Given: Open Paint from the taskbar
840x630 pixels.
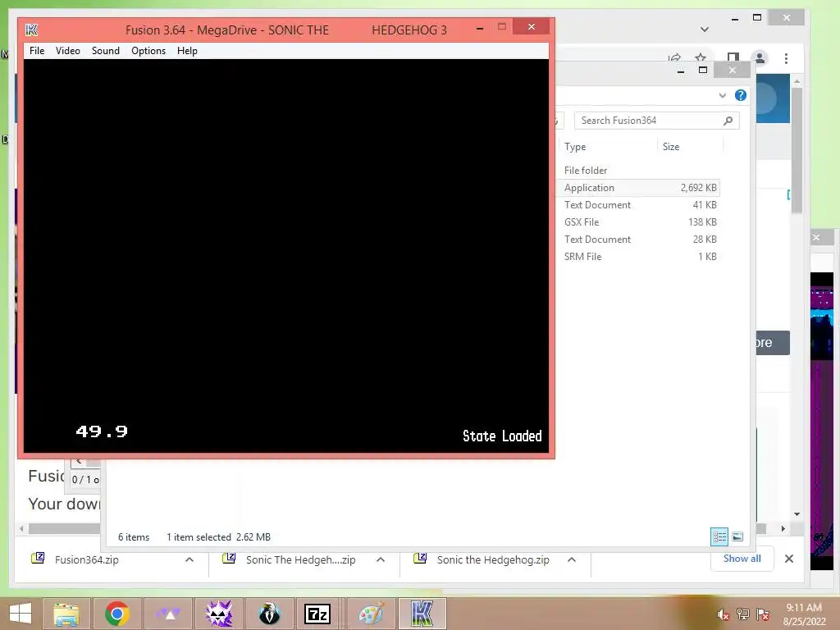Looking at the screenshot, I should click(x=371, y=614).
